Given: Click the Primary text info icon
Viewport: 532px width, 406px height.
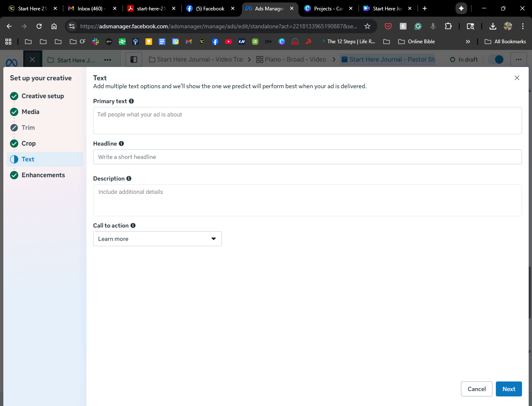Looking at the screenshot, I should point(131,101).
